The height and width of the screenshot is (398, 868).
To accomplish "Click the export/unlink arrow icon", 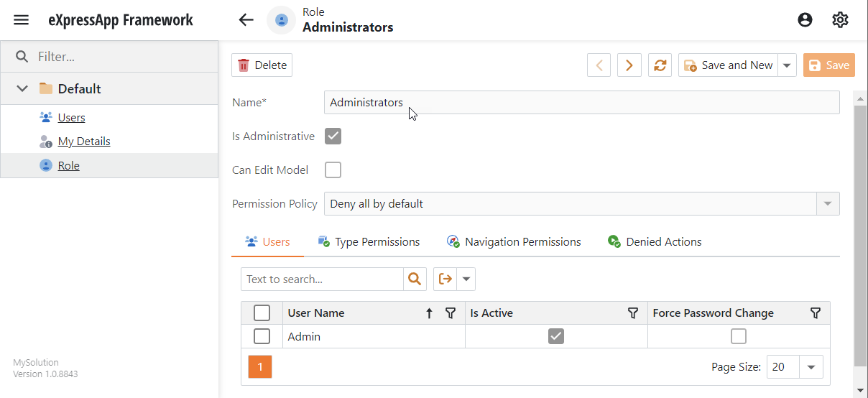I will pyautogui.click(x=445, y=279).
